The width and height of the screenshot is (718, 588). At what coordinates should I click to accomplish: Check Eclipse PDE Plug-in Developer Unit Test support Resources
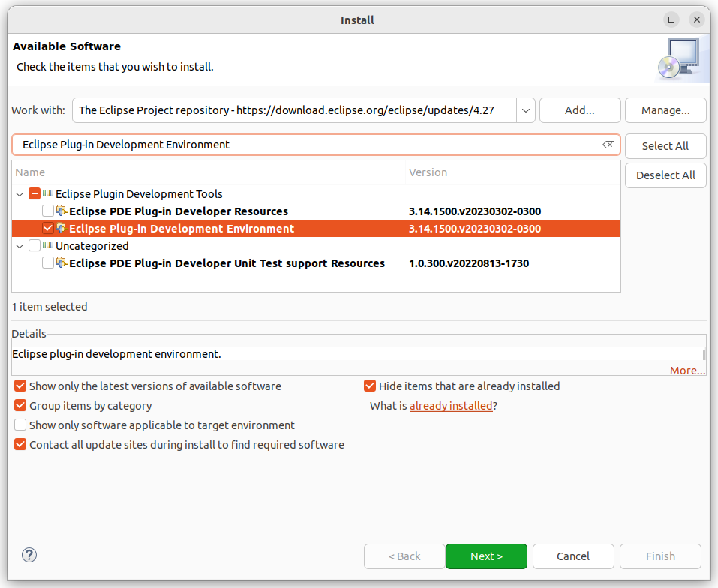47,262
